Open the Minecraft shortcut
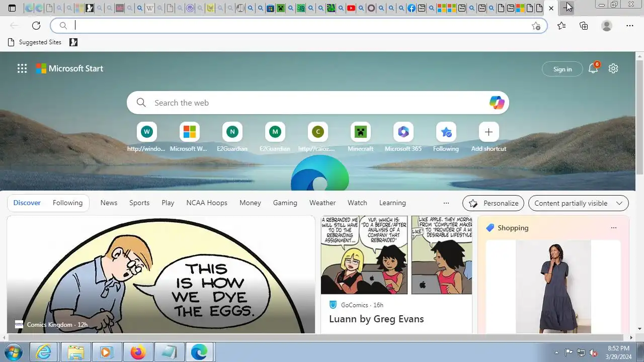Screen dimensions: 644x362 tap(360, 137)
